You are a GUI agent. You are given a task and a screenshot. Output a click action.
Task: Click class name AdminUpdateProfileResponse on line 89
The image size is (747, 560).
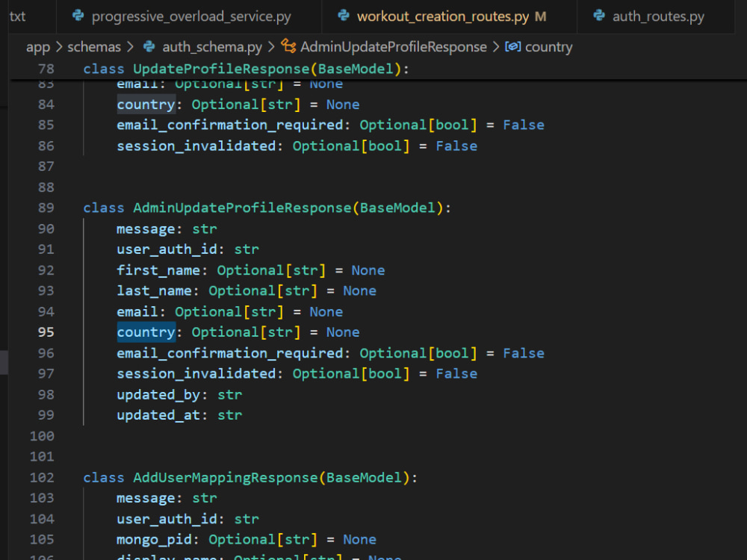tap(242, 208)
